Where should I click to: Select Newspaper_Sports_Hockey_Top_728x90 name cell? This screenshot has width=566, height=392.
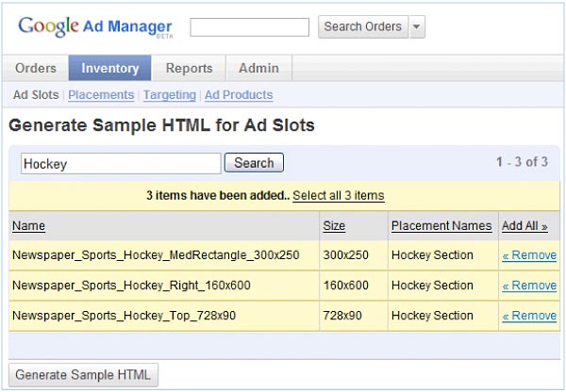point(164,316)
